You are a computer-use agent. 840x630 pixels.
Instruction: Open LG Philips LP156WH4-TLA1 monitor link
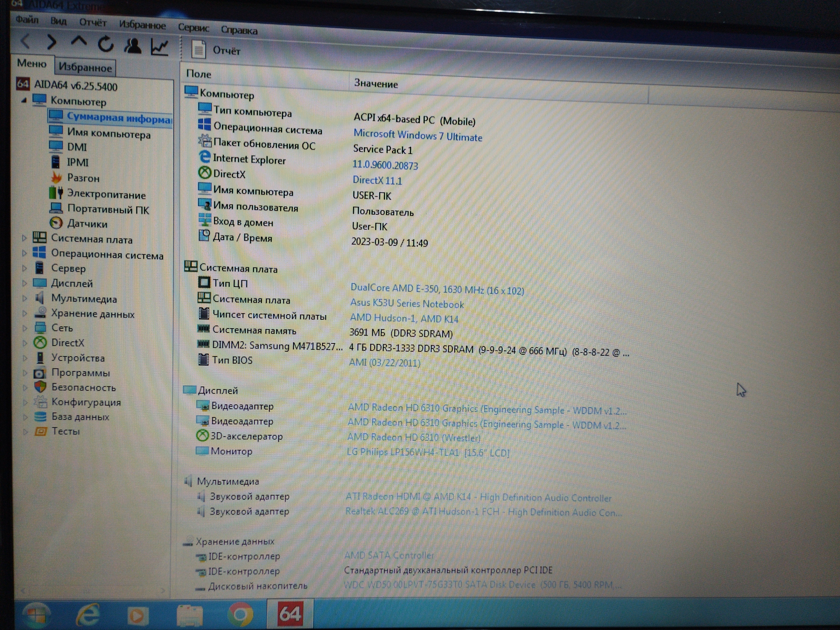point(428,452)
